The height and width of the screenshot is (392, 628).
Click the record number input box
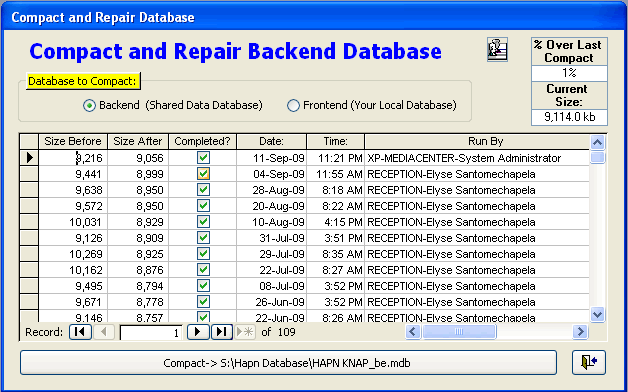[x=151, y=333]
